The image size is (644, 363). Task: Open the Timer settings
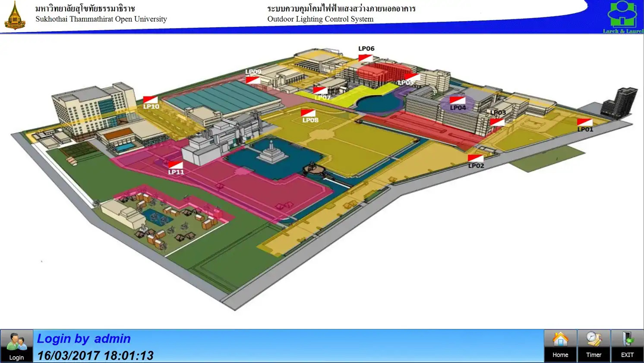point(593,346)
